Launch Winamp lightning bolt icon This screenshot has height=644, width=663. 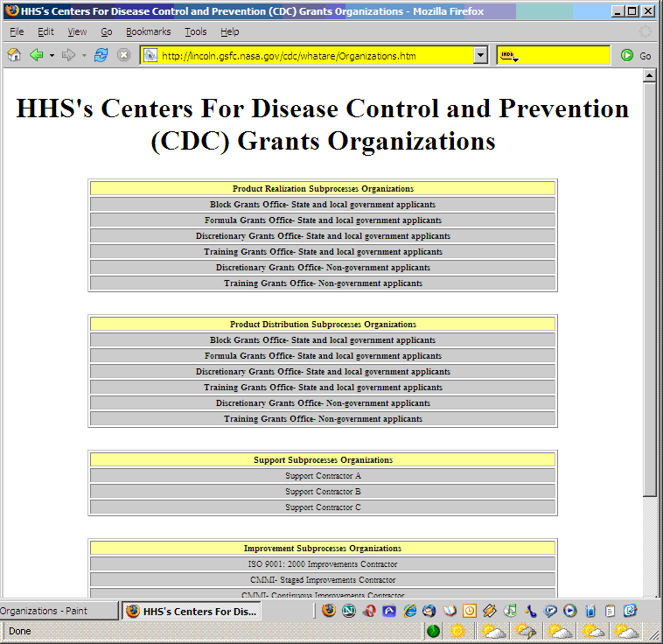pyautogui.click(x=490, y=611)
